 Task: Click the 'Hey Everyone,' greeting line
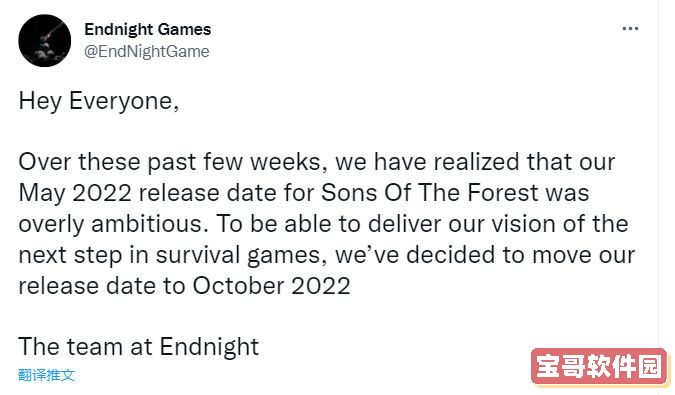pos(99,102)
